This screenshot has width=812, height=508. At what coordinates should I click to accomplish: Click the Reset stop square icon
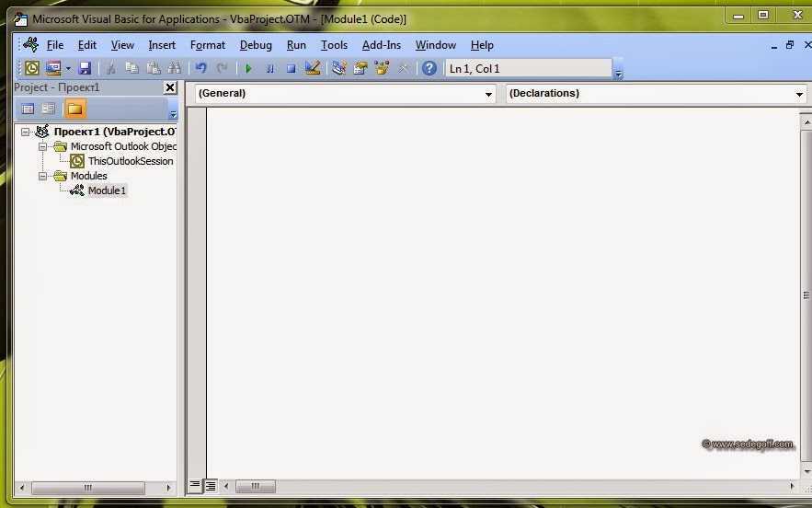(291, 68)
